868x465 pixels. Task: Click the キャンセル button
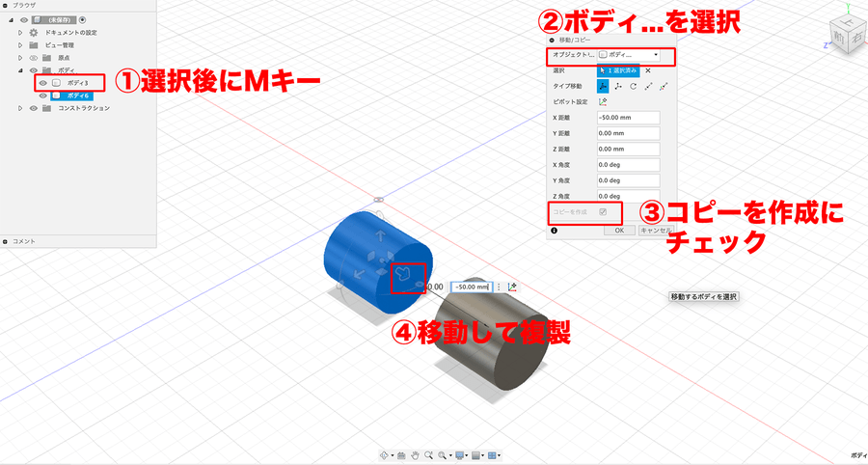tap(656, 231)
